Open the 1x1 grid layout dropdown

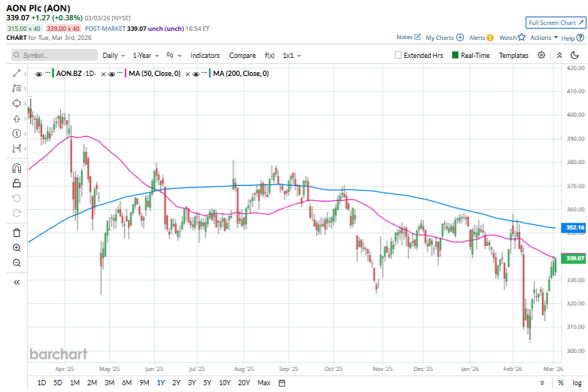point(292,55)
